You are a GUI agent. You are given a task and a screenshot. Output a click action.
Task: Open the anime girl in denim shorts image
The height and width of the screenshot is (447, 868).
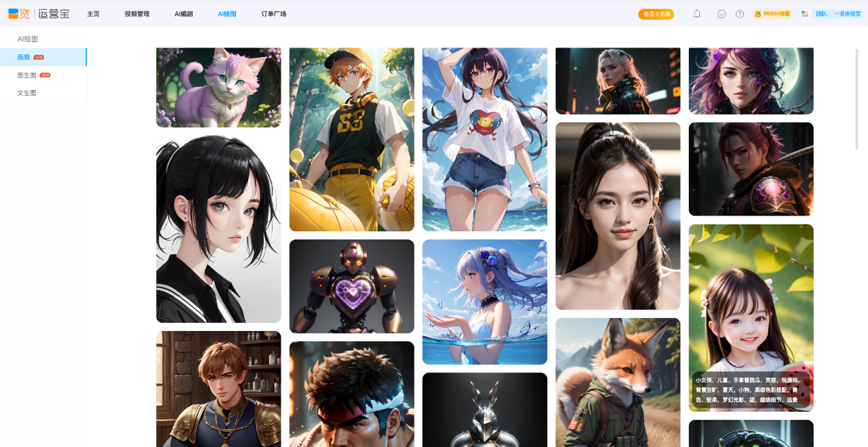[x=484, y=140]
